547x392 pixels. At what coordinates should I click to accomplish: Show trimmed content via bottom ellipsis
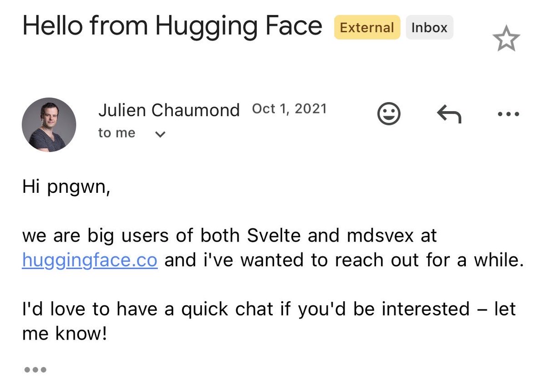[x=35, y=370]
